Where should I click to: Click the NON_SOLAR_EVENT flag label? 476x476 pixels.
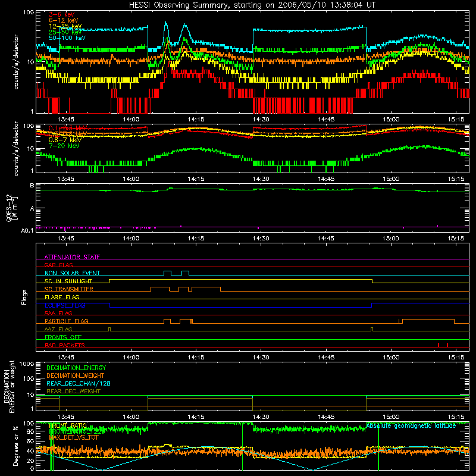72,273
